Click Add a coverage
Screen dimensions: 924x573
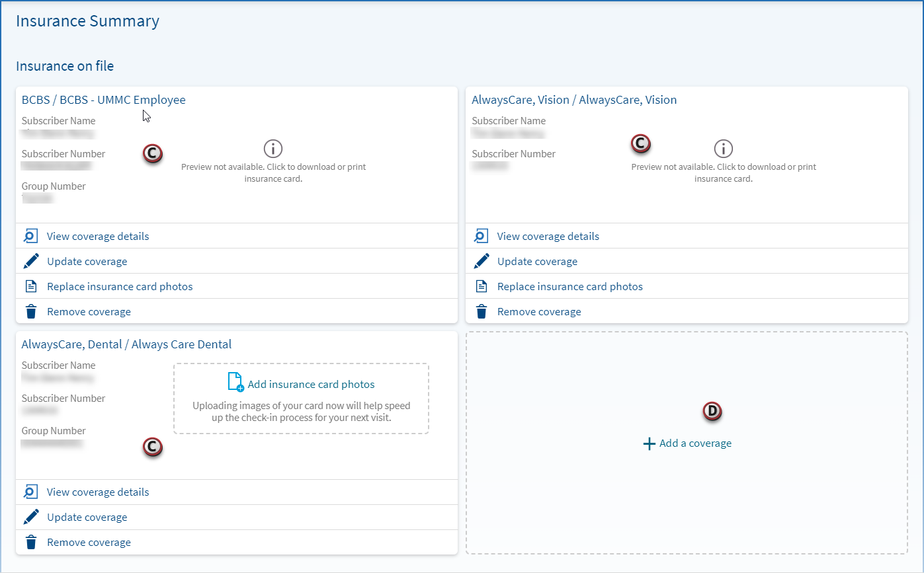[695, 443]
